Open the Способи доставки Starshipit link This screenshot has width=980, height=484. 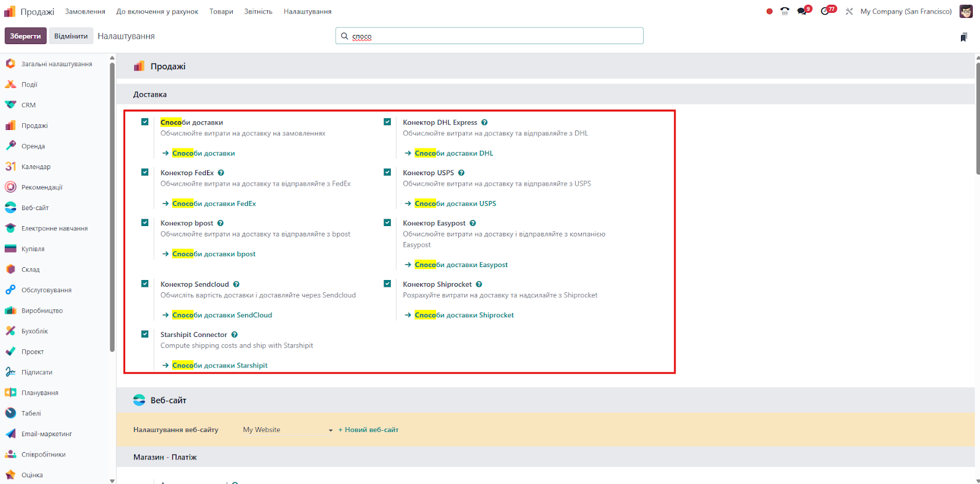pos(220,365)
